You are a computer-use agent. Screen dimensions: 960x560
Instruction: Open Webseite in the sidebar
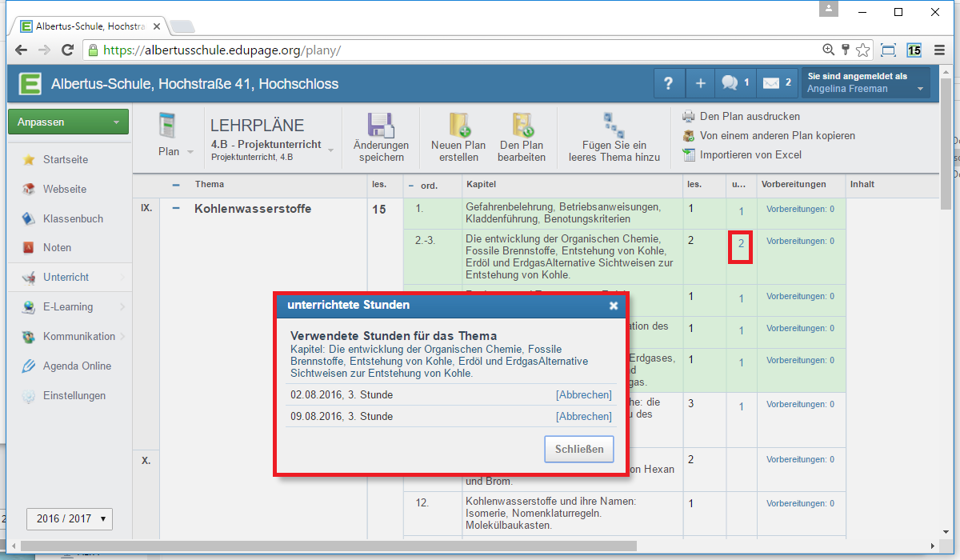coord(65,189)
